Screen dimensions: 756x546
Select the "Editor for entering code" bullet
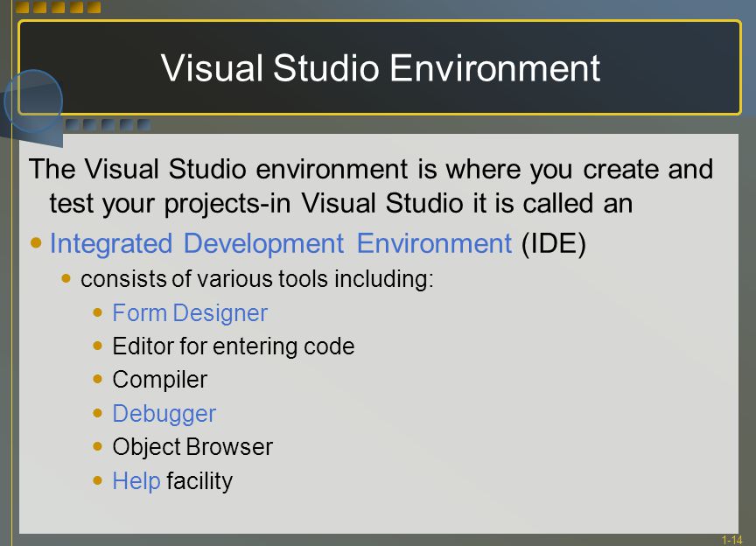(x=234, y=346)
